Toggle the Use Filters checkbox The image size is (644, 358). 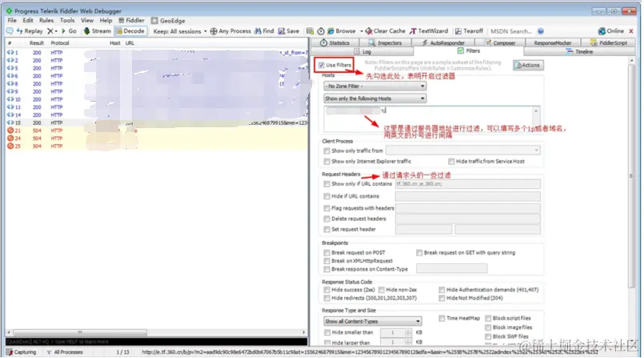(322, 65)
